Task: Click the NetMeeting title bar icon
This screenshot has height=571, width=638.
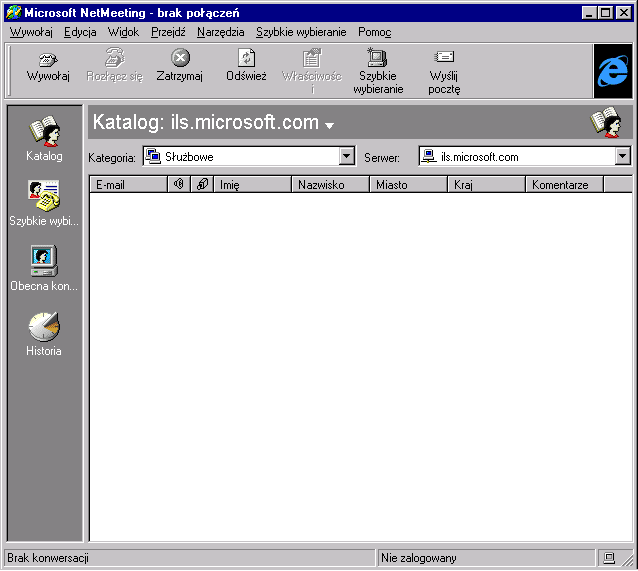Action: (x=13, y=13)
